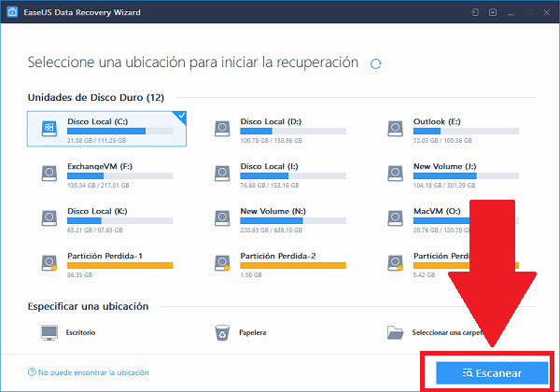Pick the New Volume (N:) drive icon

(x=222, y=218)
